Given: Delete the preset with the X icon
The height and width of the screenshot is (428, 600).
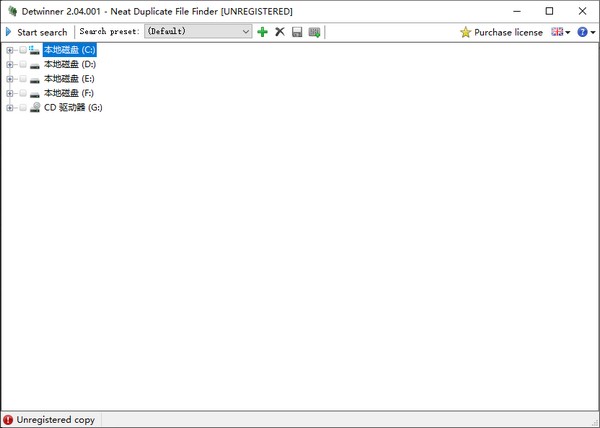Looking at the screenshot, I should (x=280, y=32).
